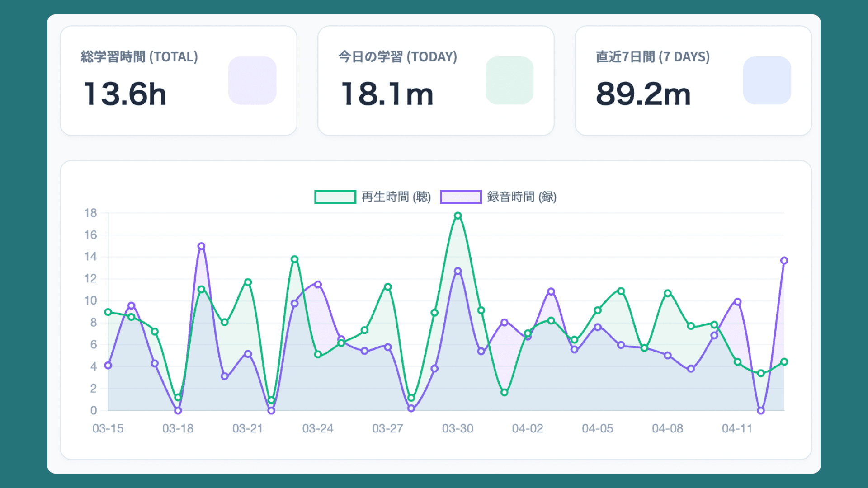Toggle the 再生時間 (聴) legend series
Image resolution: width=868 pixels, height=488 pixels.
coord(396,197)
